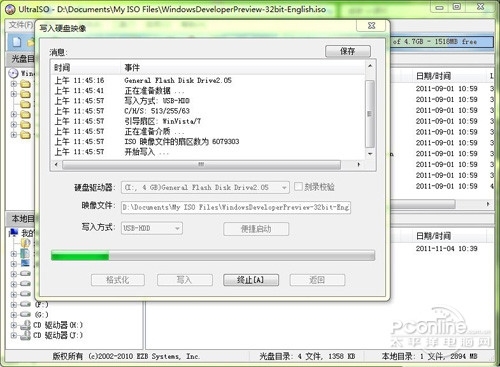Click UltraISO file list scroll-right arrow
The width and height of the screenshot is (500, 367).
click(488, 204)
